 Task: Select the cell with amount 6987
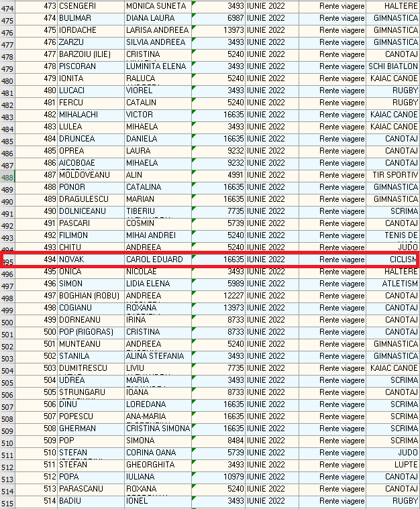[218, 18]
